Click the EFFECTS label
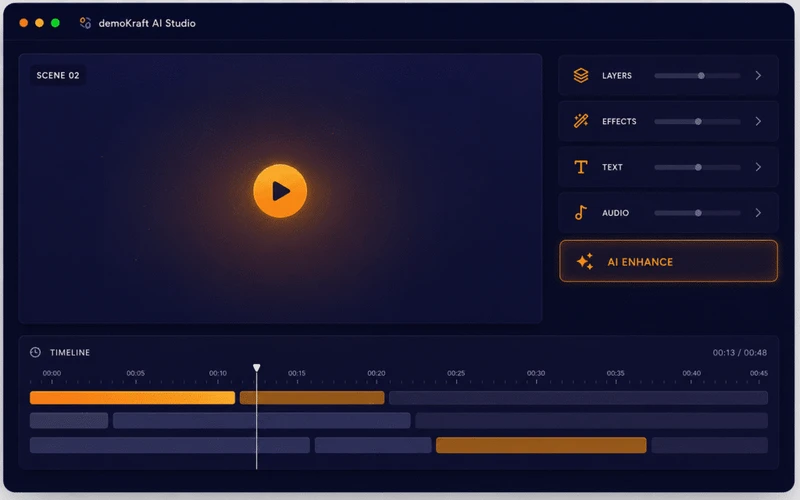 (x=619, y=121)
